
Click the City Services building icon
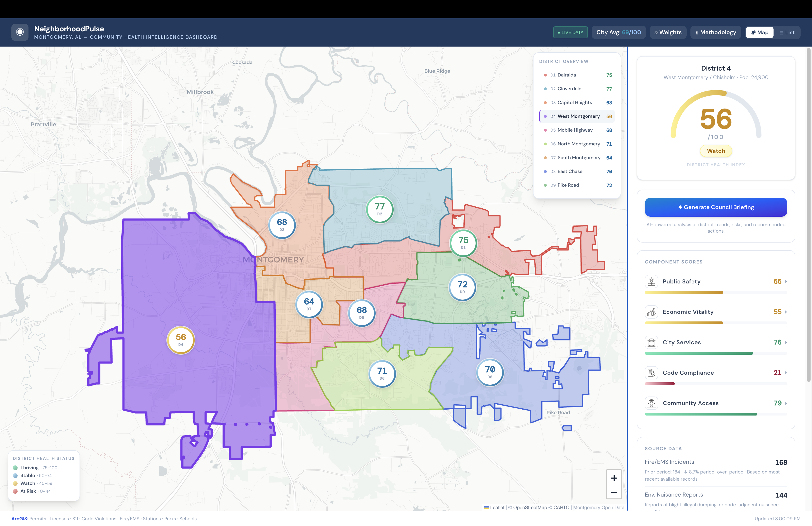pyautogui.click(x=651, y=342)
